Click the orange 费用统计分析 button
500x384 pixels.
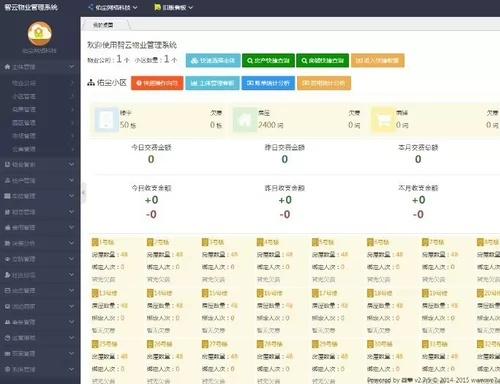[324, 83]
